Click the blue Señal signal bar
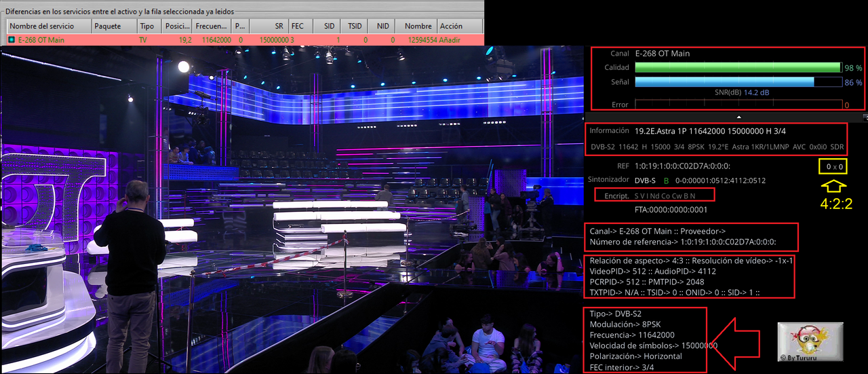Screen dimensions: 868x374 pyautogui.click(x=724, y=82)
